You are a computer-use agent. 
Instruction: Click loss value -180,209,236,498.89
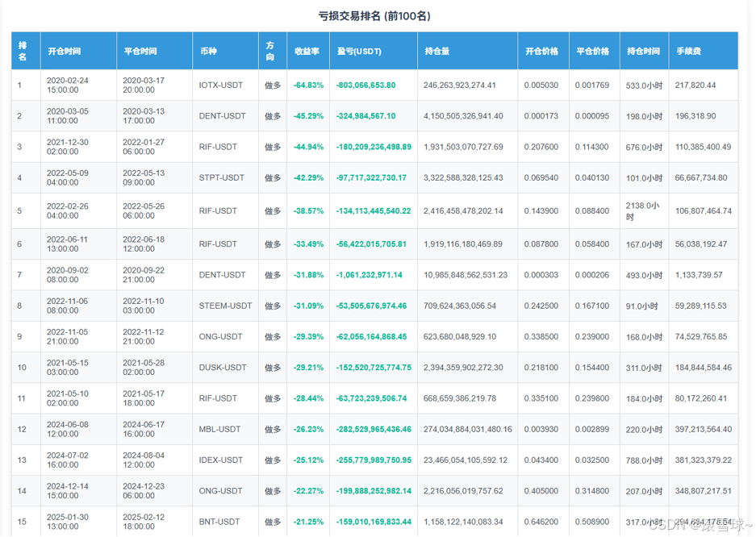(x=374, y=147)
